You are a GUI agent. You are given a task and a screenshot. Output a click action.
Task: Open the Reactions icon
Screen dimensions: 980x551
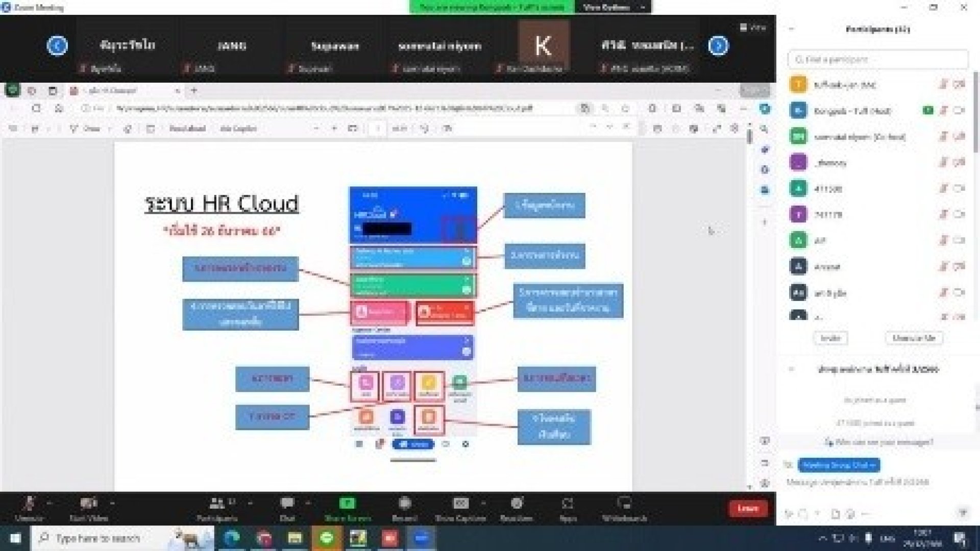coord(517,504)
